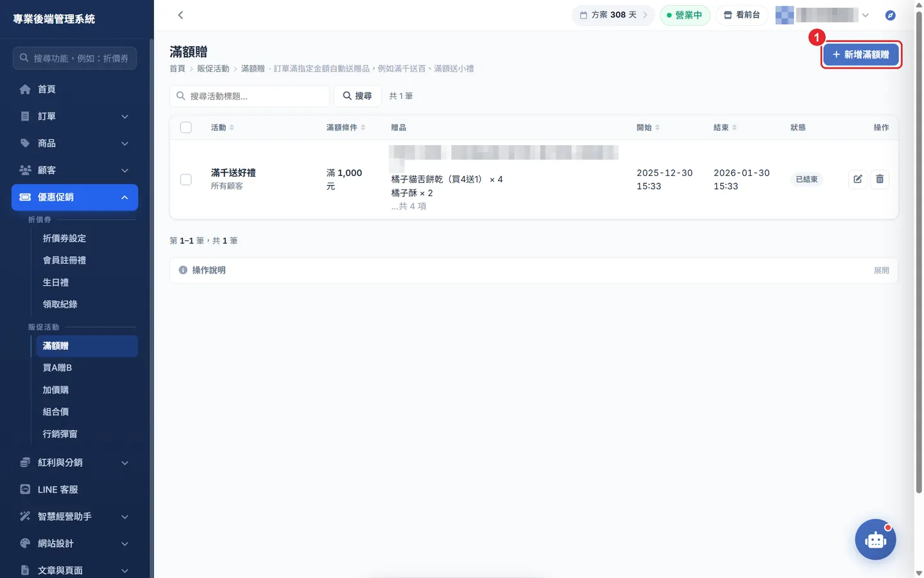The height and width of the screenshot is (578, 924).
Task: Open the 方案 308 天 plan pill
Action: 613,15
